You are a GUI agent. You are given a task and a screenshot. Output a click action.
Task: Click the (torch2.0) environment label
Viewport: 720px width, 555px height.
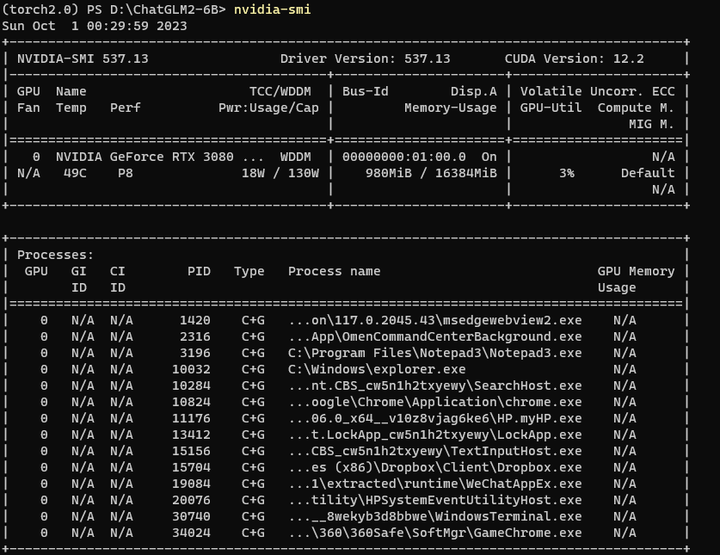[x=40, y=9]
